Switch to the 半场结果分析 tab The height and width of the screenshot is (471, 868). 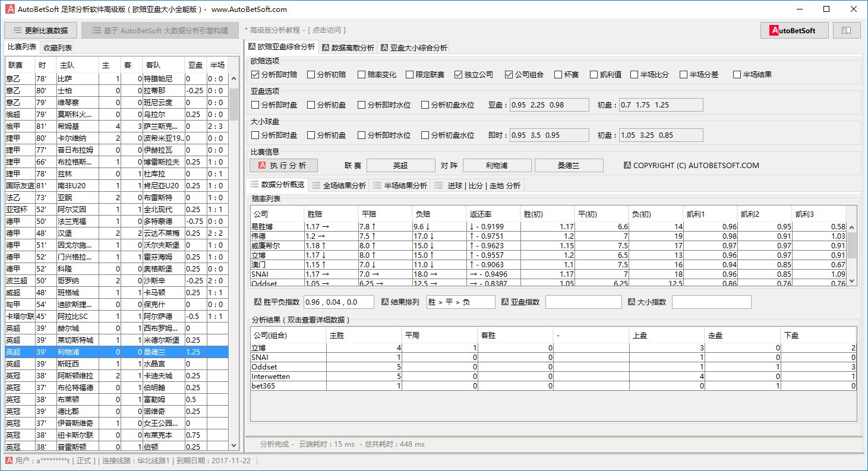(400, 185)
